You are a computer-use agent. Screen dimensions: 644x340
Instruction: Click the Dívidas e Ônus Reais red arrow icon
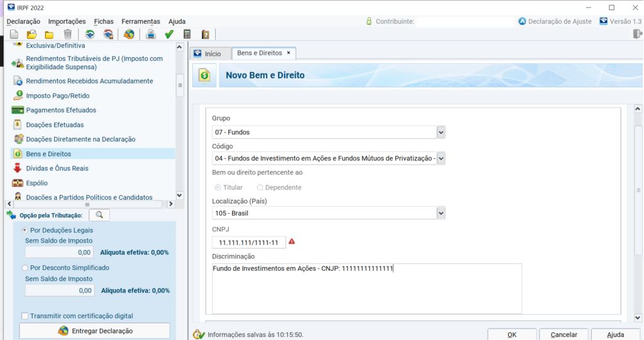click(x=17, y=168)
